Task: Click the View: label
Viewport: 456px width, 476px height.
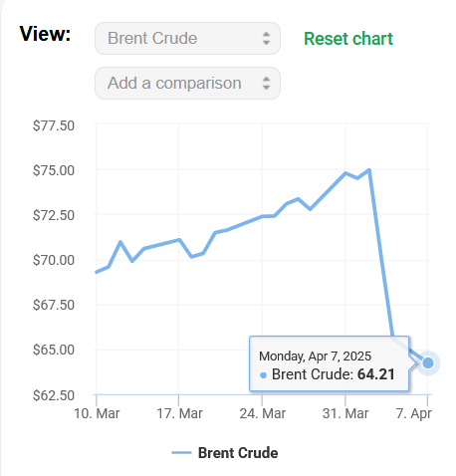Action: pos(45,34)
